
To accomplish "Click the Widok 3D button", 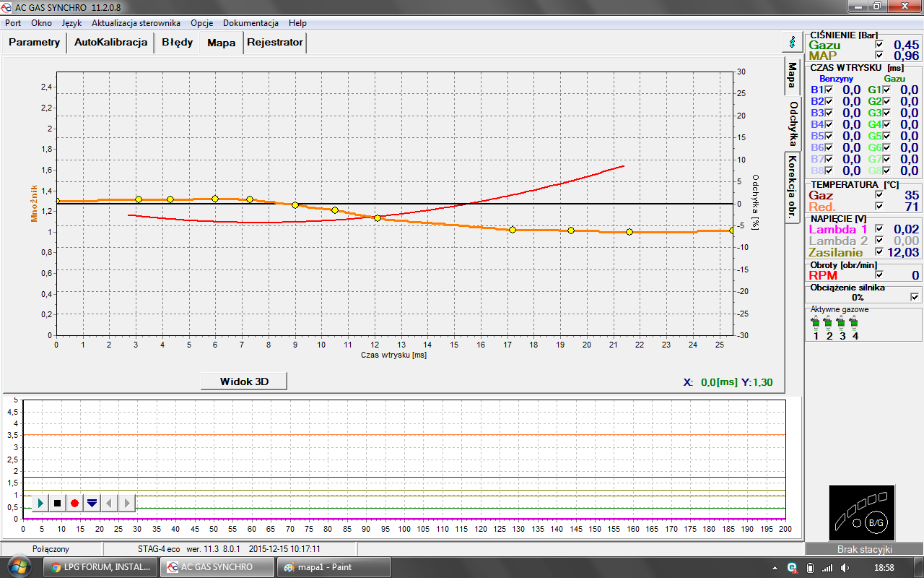I will click(x=244, y=381).
